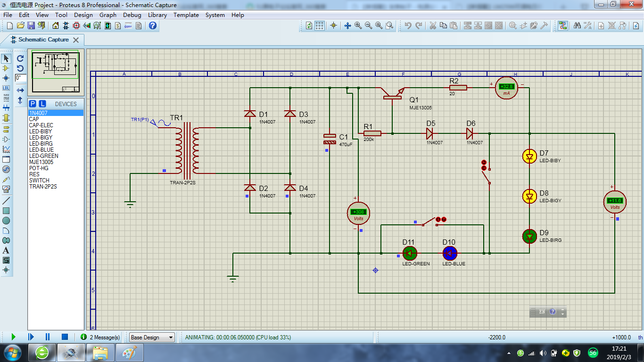644x362 pixels.
Task: Open the Base Design dropdown
Action: coord(152,337)
